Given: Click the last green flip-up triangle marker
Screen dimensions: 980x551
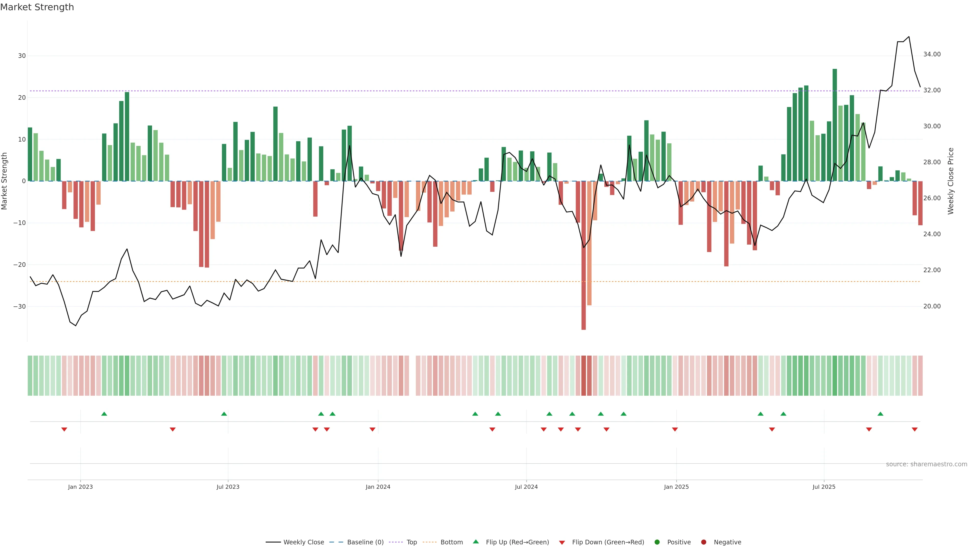Looking at the screenshot, I should pyautogui.click(x=880, y=414).
